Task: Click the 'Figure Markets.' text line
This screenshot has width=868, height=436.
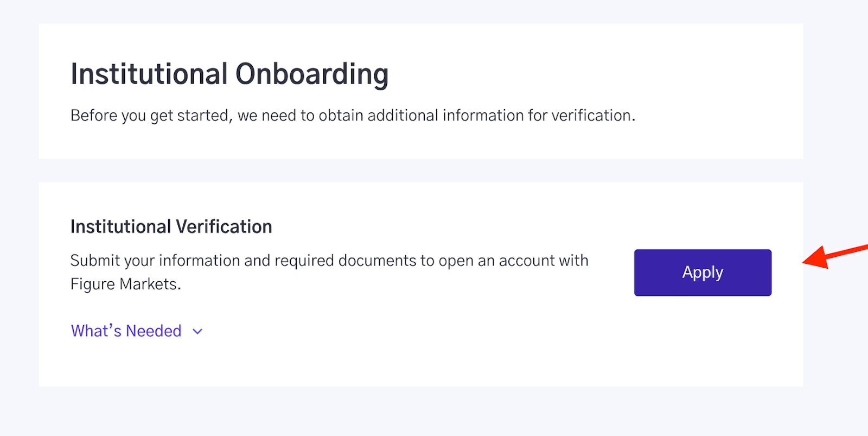Action: [126, 285]
